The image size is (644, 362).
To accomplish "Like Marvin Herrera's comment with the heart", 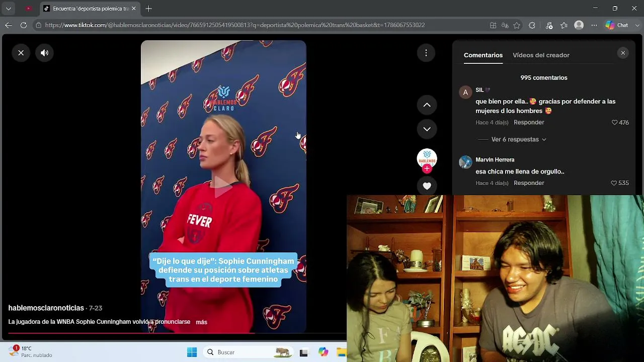I will [614, 183].
